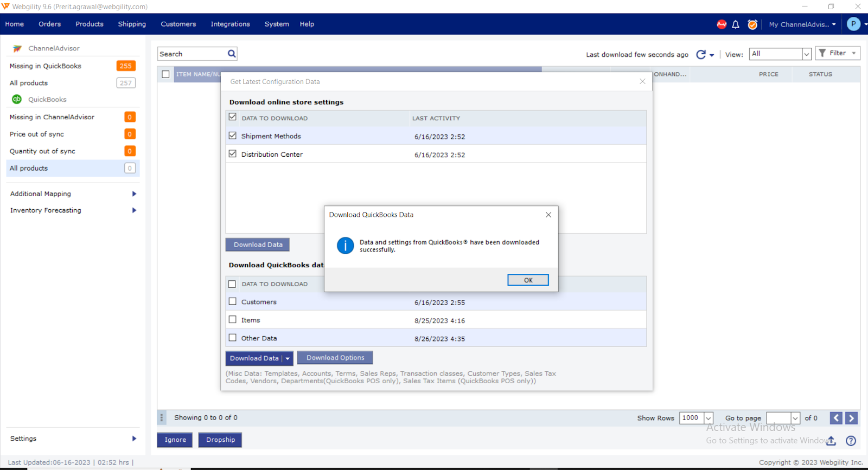Uncheck the Shipment Methods checkbox
The width and height of the screenshot is (868, 470).
pos(233,136)
